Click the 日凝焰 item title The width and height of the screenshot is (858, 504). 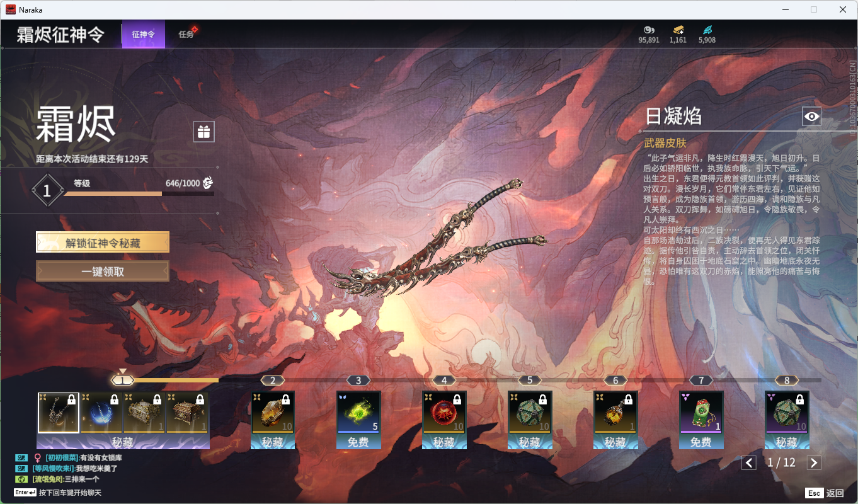(673, 116)
